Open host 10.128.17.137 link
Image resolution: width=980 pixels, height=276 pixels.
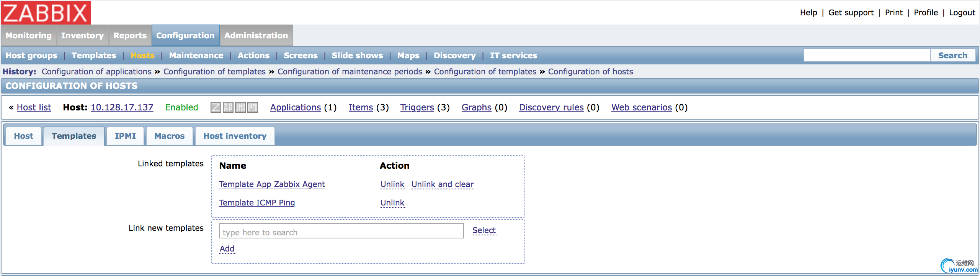(122, 107)
